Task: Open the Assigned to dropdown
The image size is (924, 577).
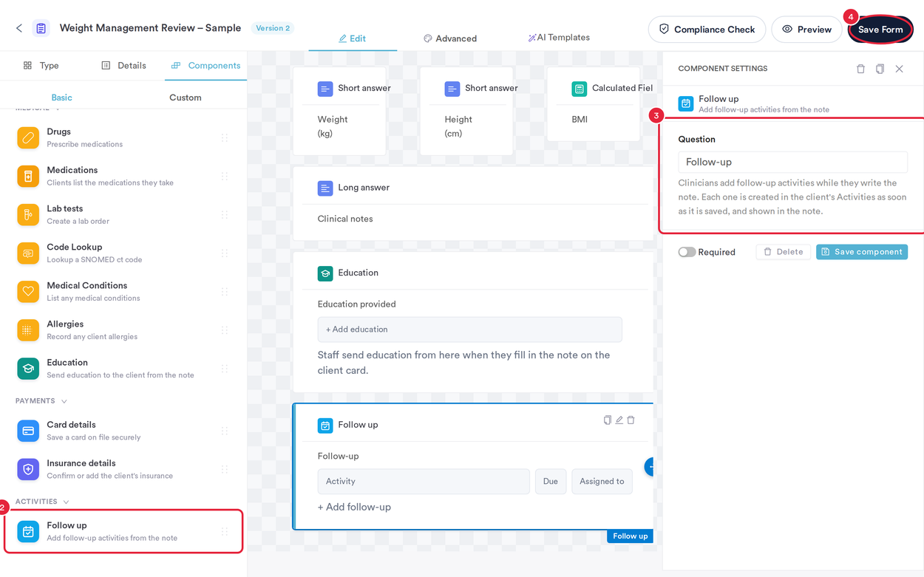Action: pyautogui.click(x=602, y=481)
